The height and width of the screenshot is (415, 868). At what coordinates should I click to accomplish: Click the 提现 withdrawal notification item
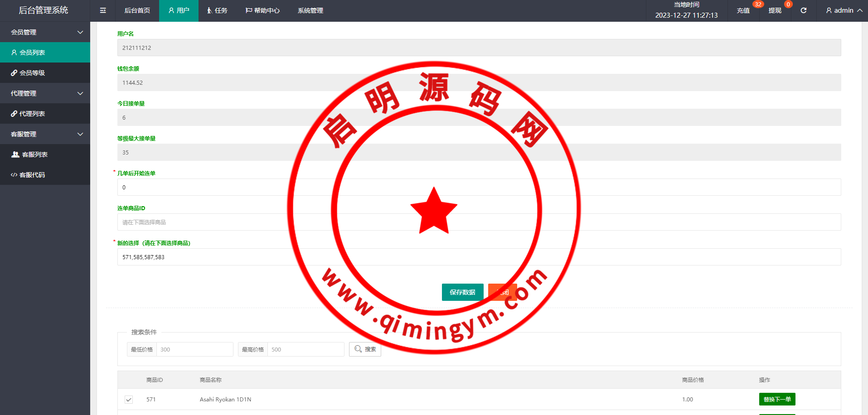775,10
